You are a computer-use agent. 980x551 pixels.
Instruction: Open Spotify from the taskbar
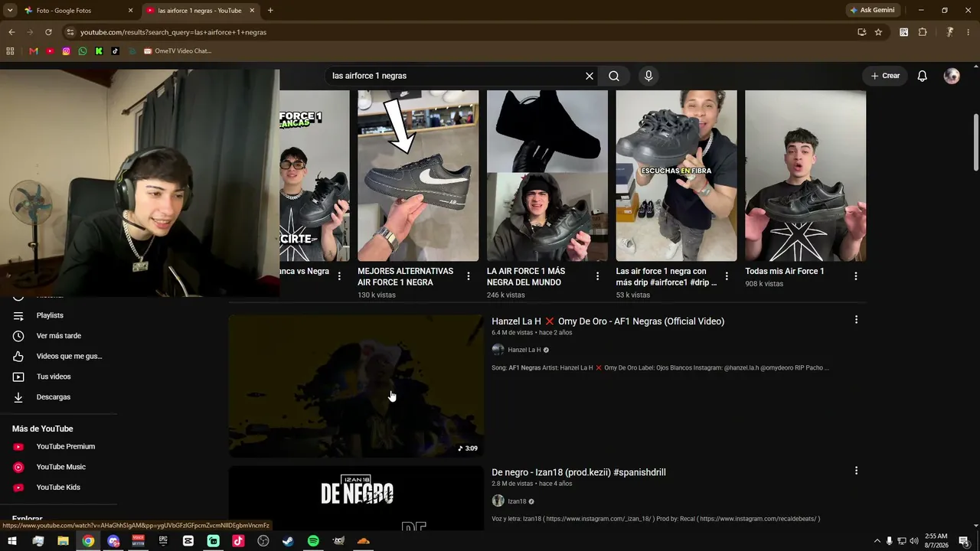313,541
